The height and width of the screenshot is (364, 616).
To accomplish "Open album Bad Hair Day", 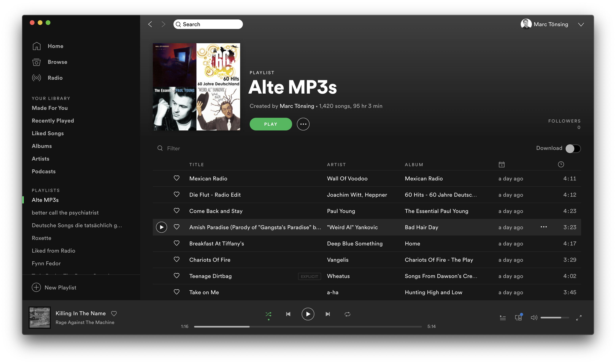I will [x=421, y=227].
